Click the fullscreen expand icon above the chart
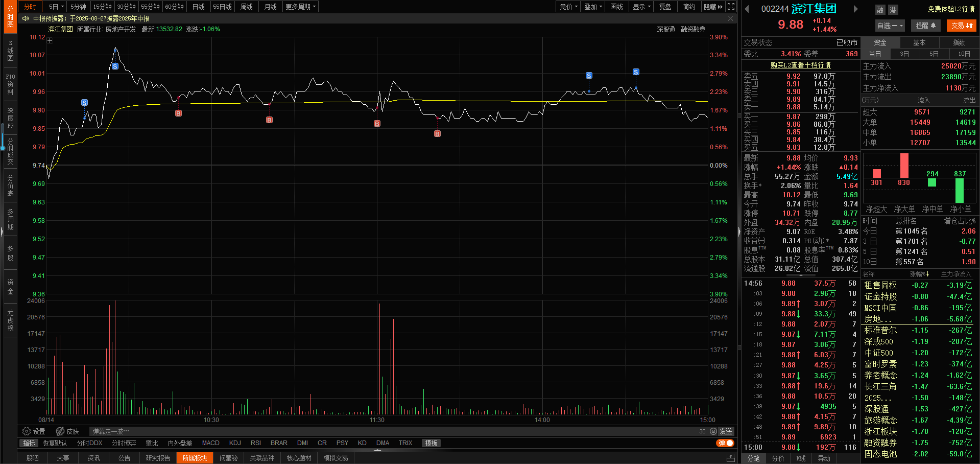 pyautogui.click(x=731, y=7)
